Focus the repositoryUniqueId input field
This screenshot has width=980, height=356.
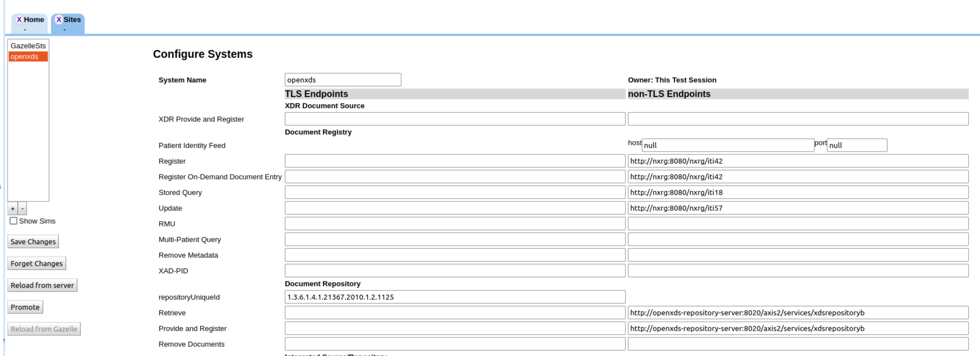tap(454, 297)
